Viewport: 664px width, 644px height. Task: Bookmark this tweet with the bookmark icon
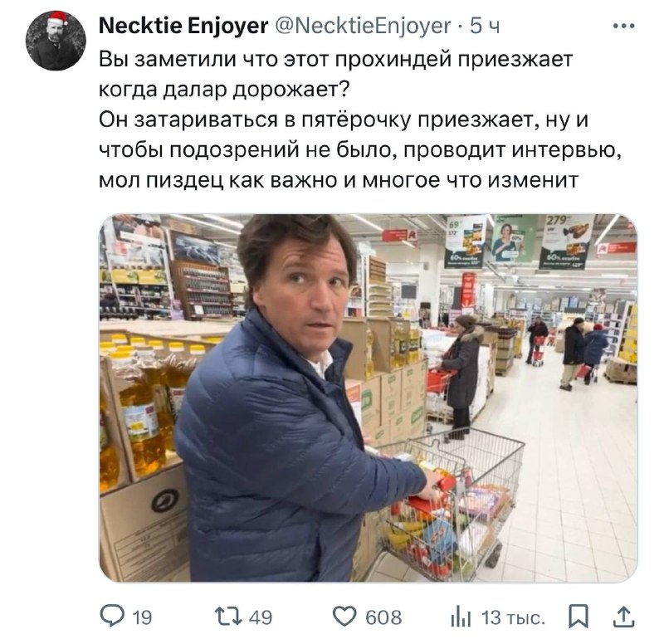point(579,617)
